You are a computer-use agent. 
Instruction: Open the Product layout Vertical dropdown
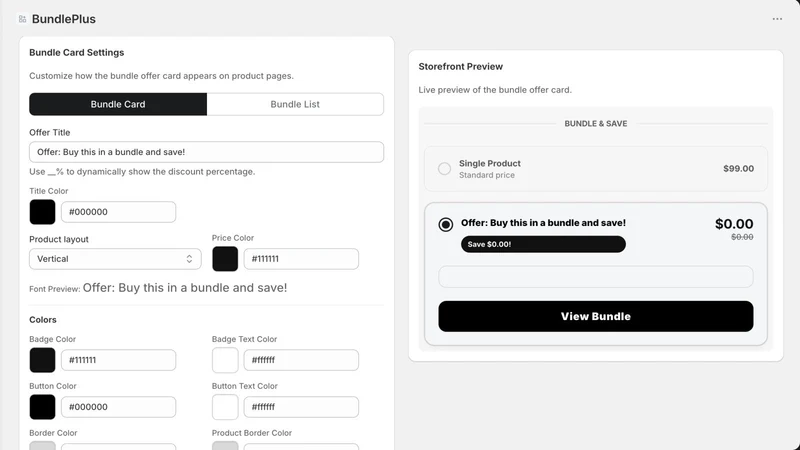[x=115, y=259]
